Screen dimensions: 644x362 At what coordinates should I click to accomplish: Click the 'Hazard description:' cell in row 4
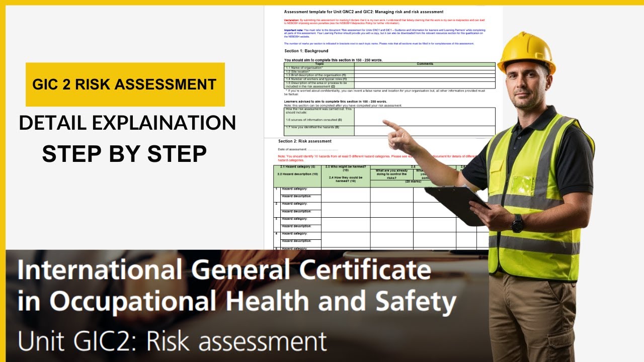(x=301, y=243)
